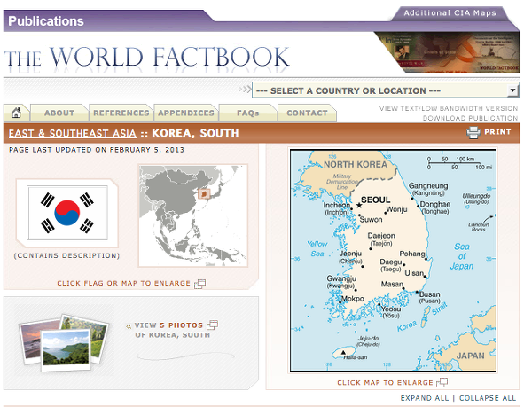Open 'View 5 Photos' link

(168, 325)
